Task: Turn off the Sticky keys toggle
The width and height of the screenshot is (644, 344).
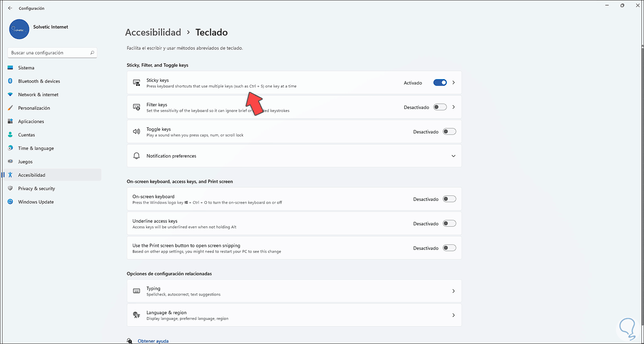Action: pyautogui.click(x=440, y=83)
